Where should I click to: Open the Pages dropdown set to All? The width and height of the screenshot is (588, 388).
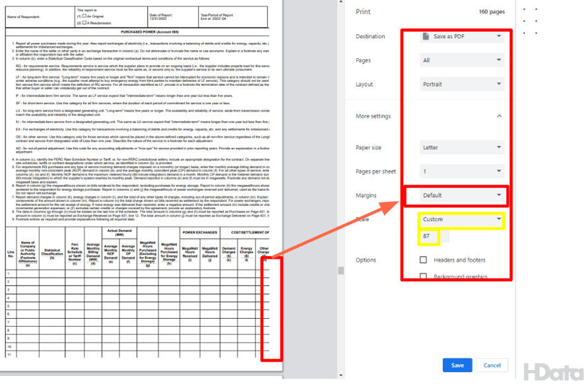click(x=462, y=60)
